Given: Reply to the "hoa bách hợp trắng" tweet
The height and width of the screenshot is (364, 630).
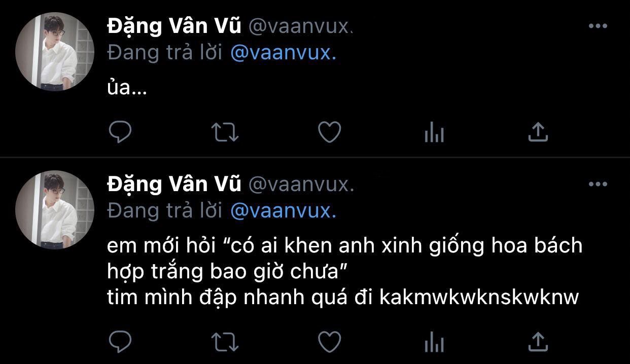Looking at the screenshot, I should 120,341.
